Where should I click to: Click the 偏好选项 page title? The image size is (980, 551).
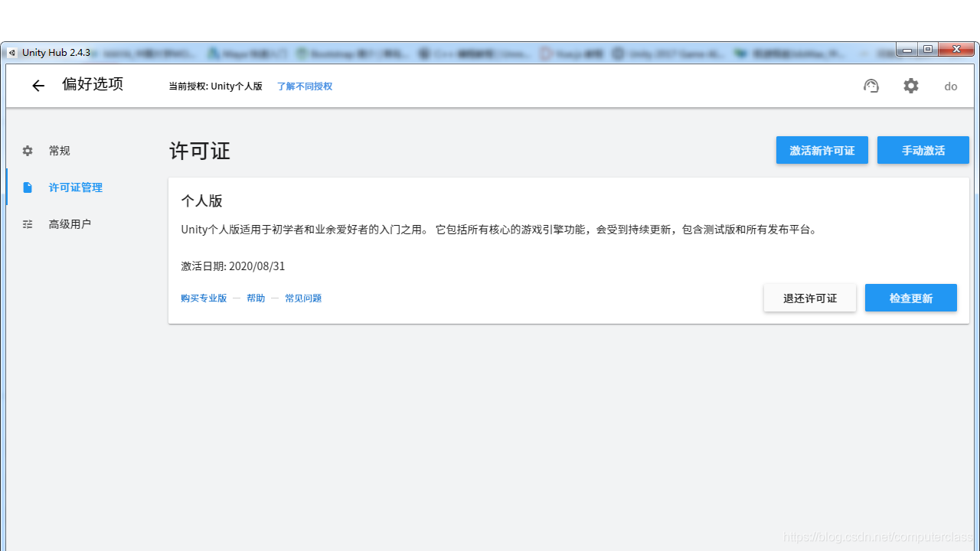[93, 84]
